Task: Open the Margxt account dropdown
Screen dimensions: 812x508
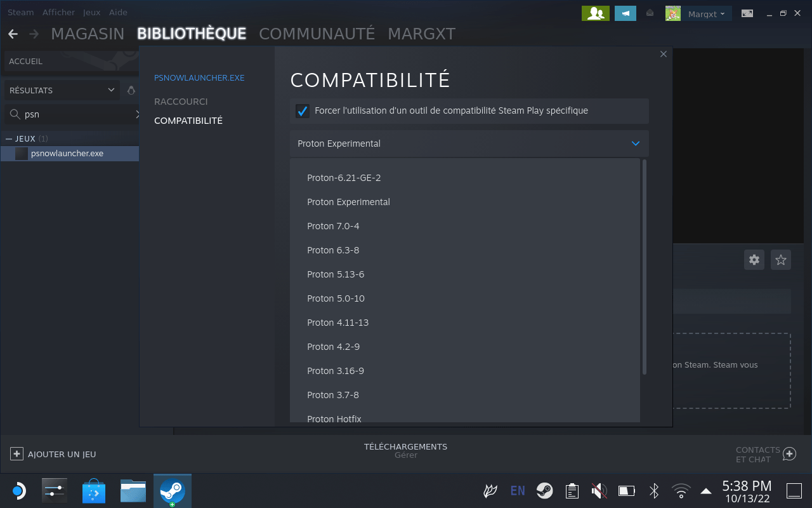Action: pos(707,14)
